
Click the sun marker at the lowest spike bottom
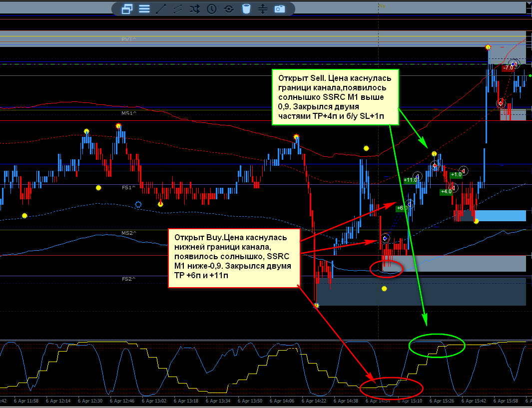[x=316, y=306]
